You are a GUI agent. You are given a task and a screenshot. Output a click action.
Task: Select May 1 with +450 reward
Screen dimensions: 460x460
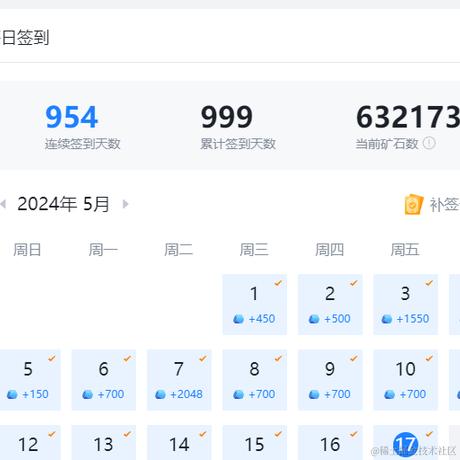(x=254, y=305)
